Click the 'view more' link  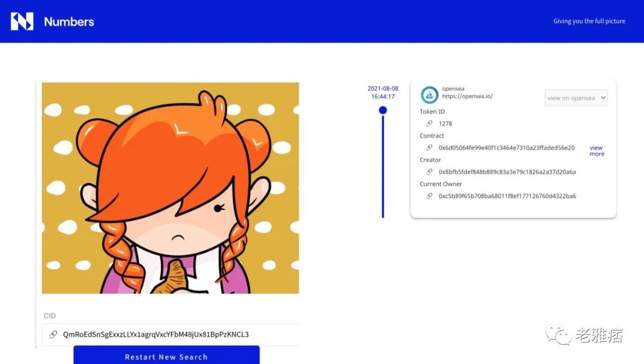click(596, 151)
